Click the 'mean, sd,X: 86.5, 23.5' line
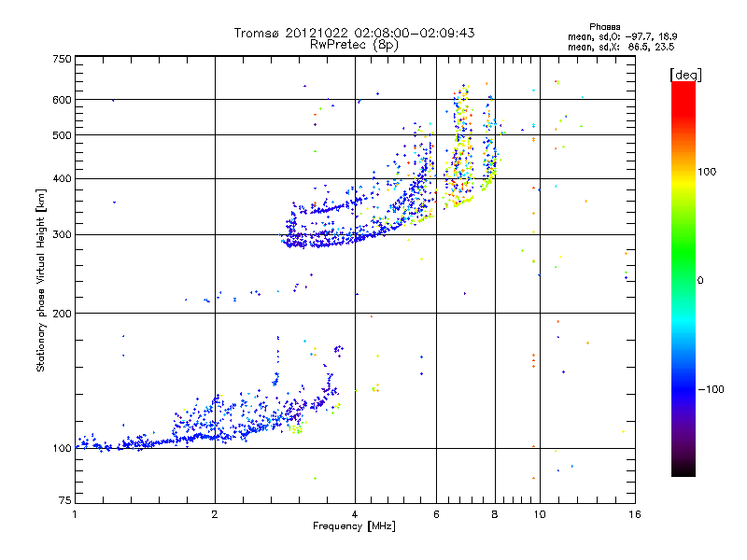 point(621,47)
